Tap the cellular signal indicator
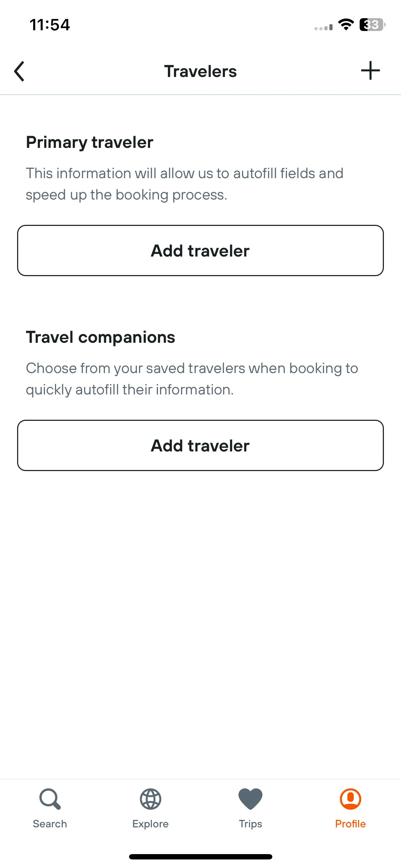This screenshot has height=868, width=401. (x=323, y=27)
